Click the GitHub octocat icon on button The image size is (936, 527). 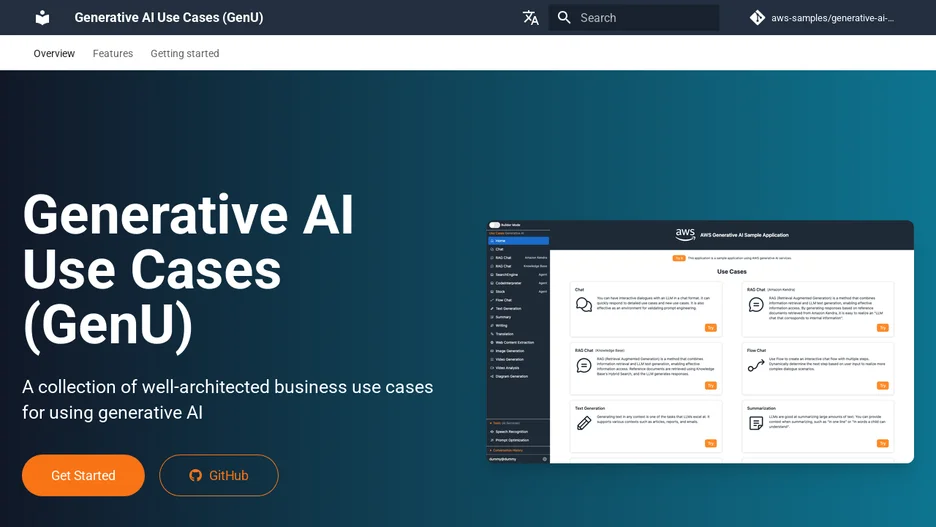coord(195,476)
